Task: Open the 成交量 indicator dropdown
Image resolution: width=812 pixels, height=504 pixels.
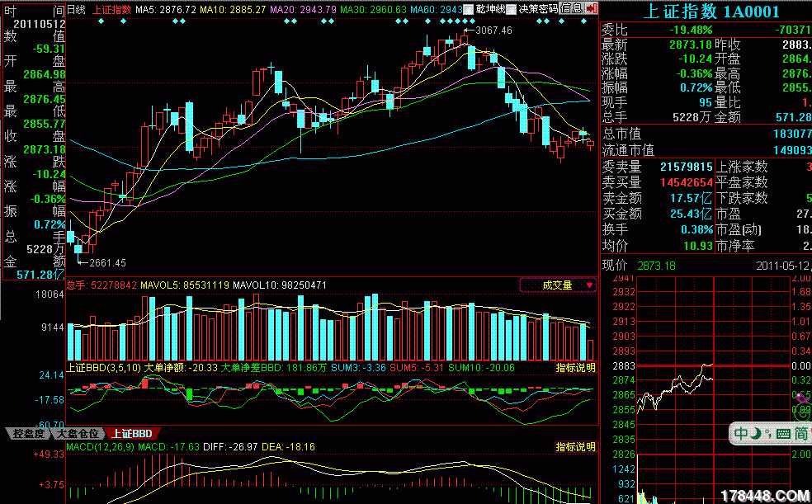Action: (558, 285)
